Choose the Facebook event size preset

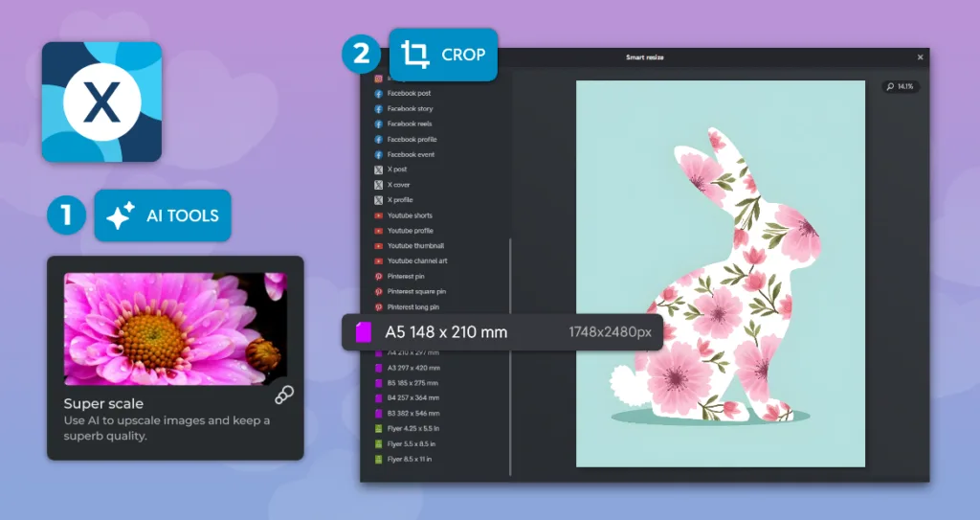(x=411, y=154)
